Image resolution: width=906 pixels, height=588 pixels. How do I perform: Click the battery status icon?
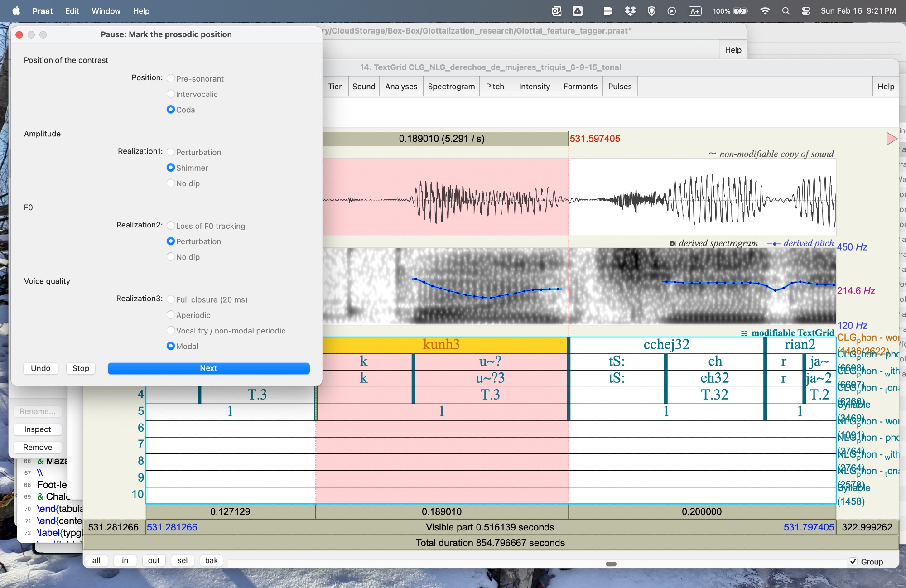pyautogui.click(x=740, y=11)
